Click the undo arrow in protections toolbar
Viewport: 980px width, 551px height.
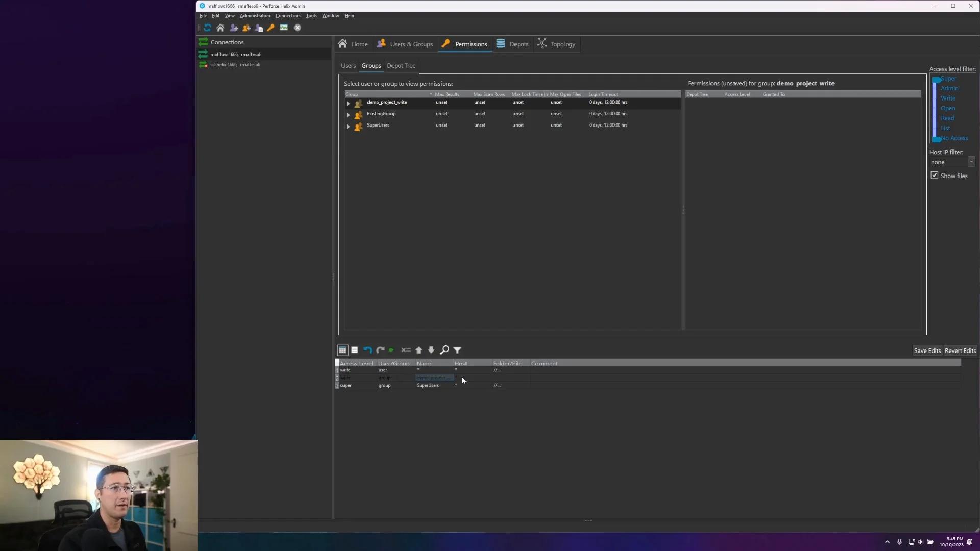coord(367,350)
